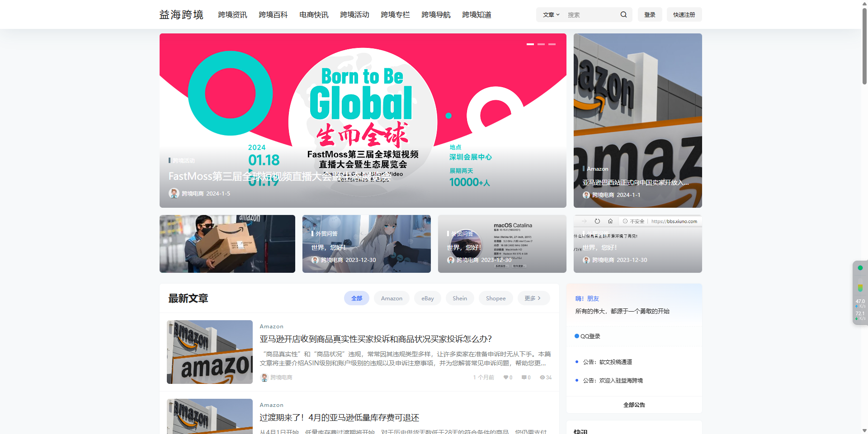The image size is (868, 434).
Task: Open the 电商快讯 menu item
Action: pos(314,14)
